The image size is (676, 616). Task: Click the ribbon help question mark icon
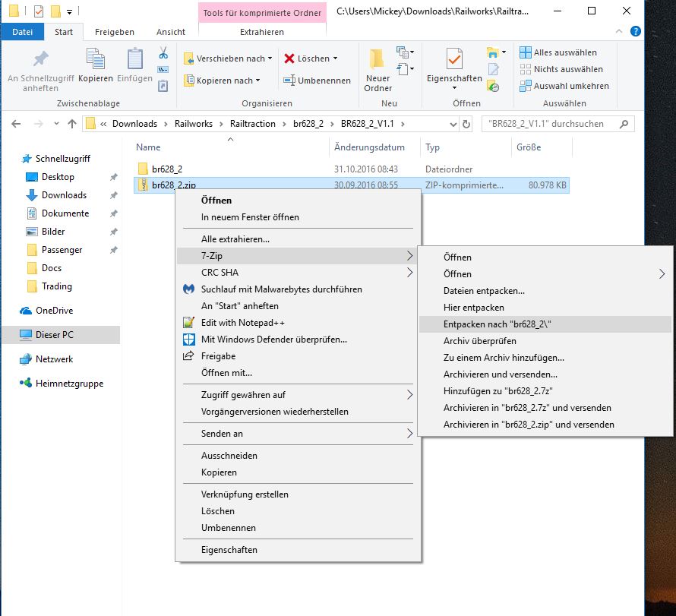click(636, 32)
